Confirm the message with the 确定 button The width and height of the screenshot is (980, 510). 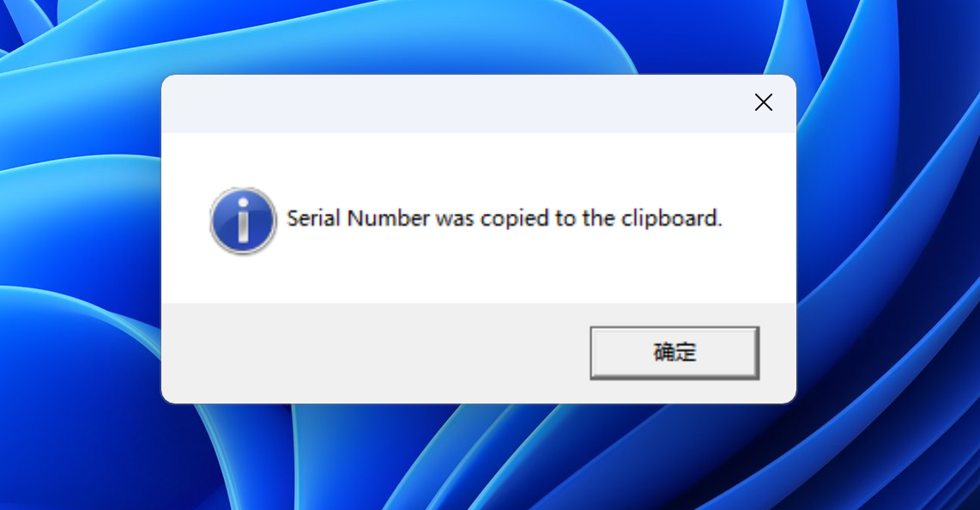point(675,353)
